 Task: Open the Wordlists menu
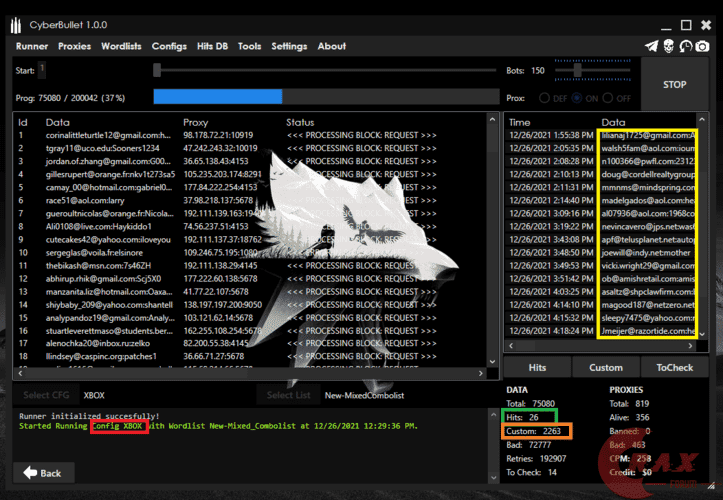click(x=121, y=46)
